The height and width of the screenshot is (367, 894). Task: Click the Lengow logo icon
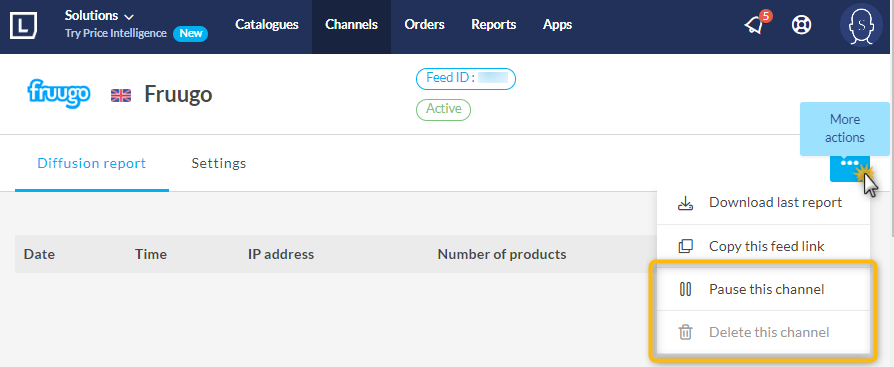point(23,25)
